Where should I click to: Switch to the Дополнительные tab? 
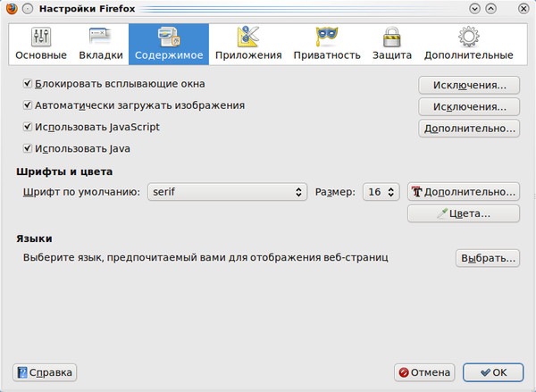469,44
